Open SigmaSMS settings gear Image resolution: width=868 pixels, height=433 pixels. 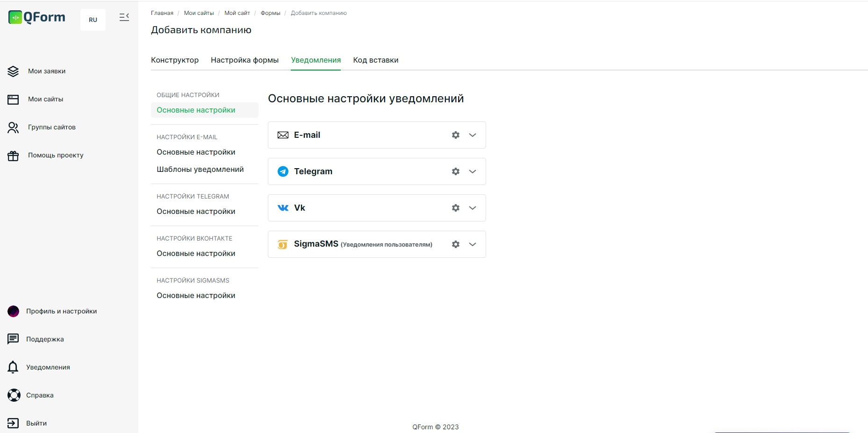click(456, 244)
